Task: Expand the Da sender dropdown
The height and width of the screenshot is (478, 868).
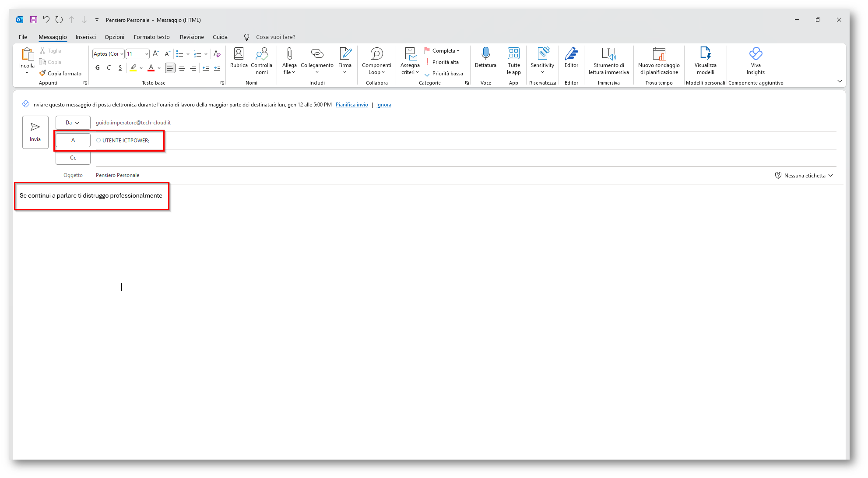Action: point(73,123)
